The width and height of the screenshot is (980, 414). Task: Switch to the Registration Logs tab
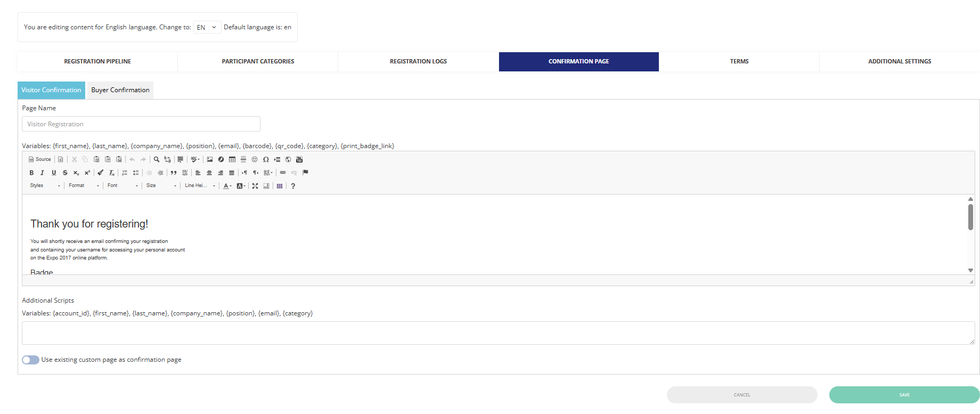[418, 62]
